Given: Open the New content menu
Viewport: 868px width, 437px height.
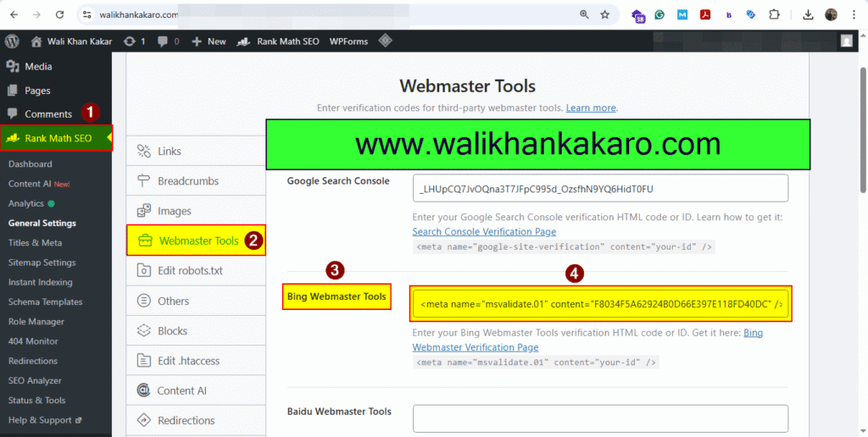Looking at the screenshot, I should tap(209, 41).
